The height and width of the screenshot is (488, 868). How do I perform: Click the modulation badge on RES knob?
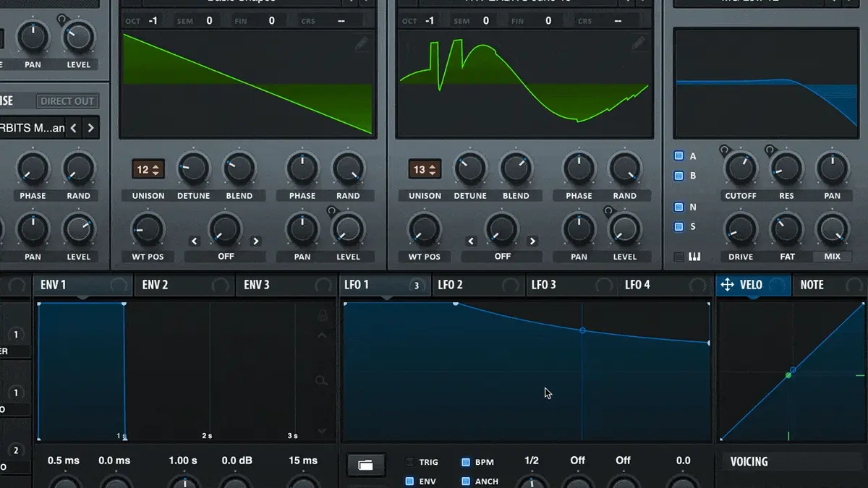[770, 150]
